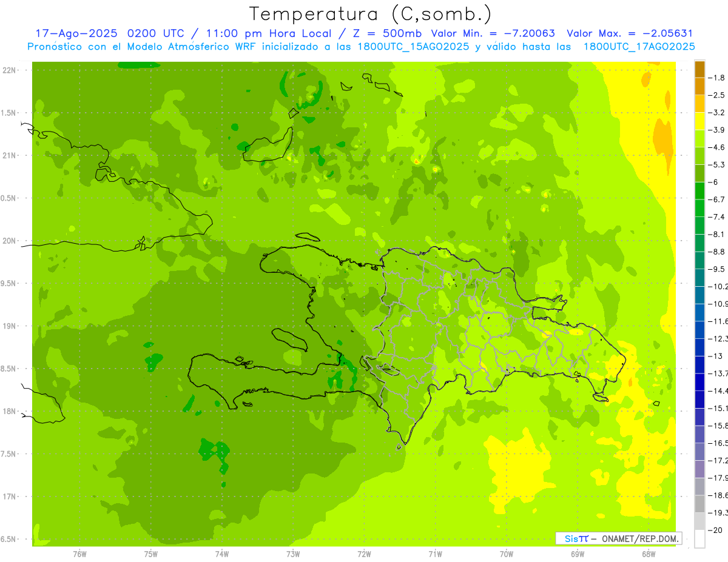Click the '17-Ago-2025 0200 UTC' date text
The width and height of the screenshot is (728, 562).
(110, 33)
